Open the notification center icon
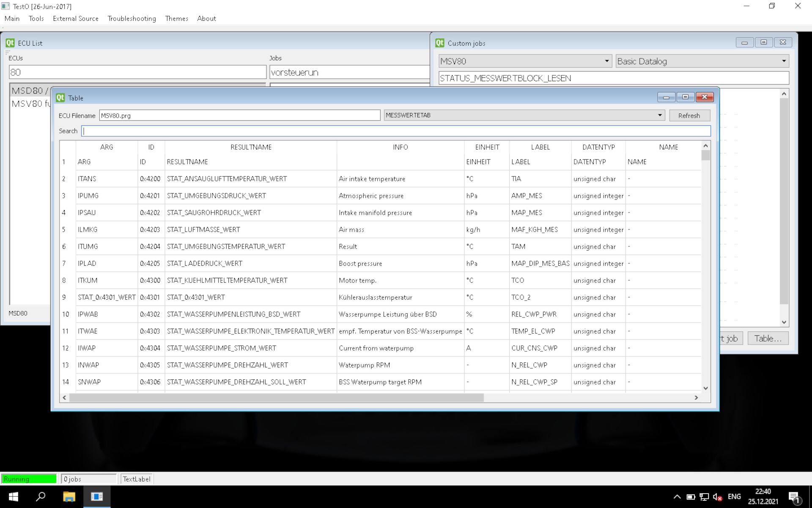 (794, 497)
